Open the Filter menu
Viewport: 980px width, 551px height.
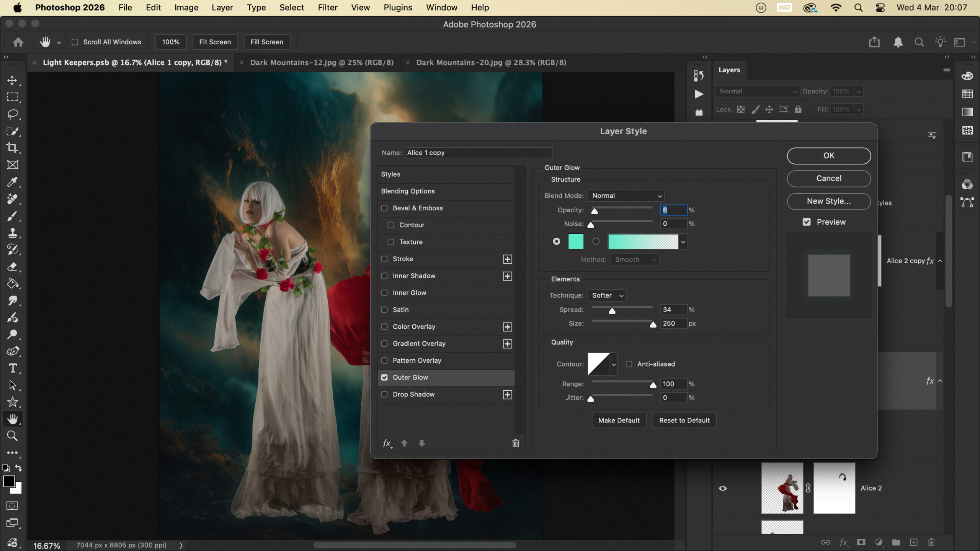click(327, 8)
